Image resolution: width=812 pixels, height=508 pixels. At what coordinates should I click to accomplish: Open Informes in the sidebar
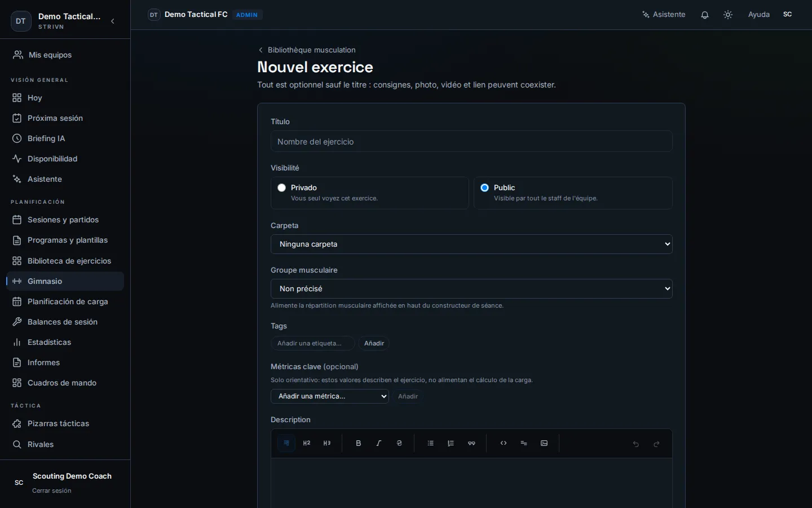tap(65, 362)
